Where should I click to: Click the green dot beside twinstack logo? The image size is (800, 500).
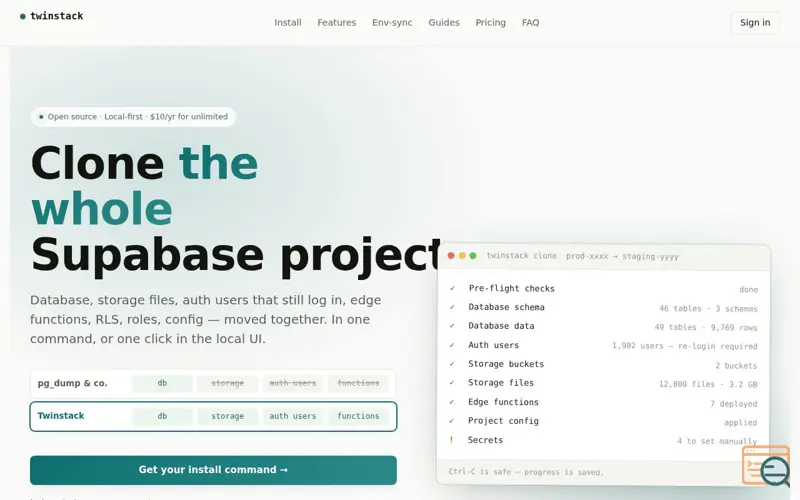coord(22,16)
